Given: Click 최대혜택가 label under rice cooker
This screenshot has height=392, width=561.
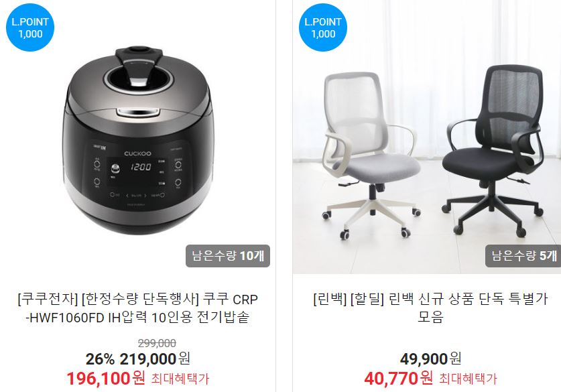Looking at the screenshot, I should (180, 379).
